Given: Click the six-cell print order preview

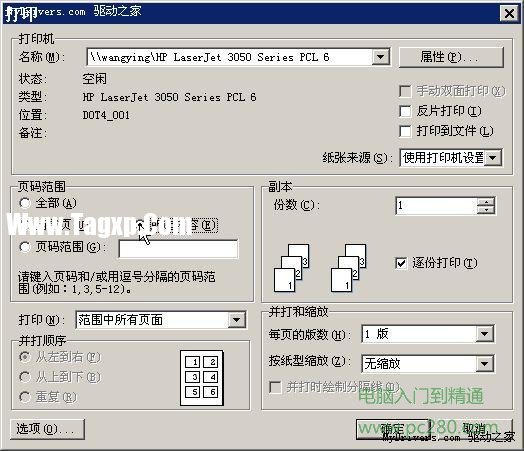Looking at the screenshot, I should 202,378.
